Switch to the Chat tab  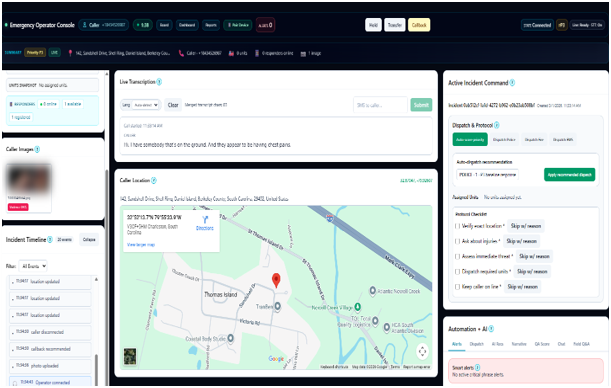562,344
